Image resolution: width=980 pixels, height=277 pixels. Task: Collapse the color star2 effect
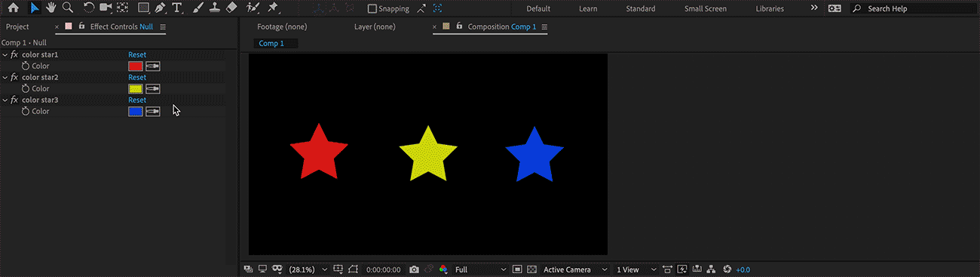click(x=5, y=78)
